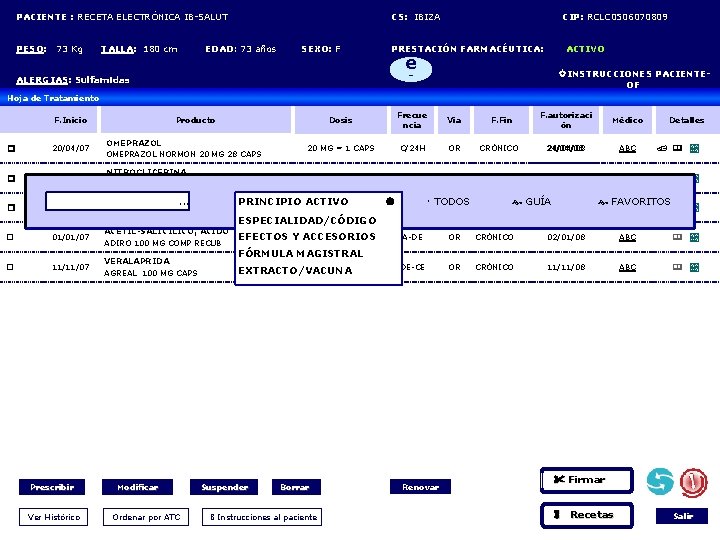Choose EFECTOS Y ACCESORIOS from the list
Screen dimensions: 720x540
pos(307,236)
